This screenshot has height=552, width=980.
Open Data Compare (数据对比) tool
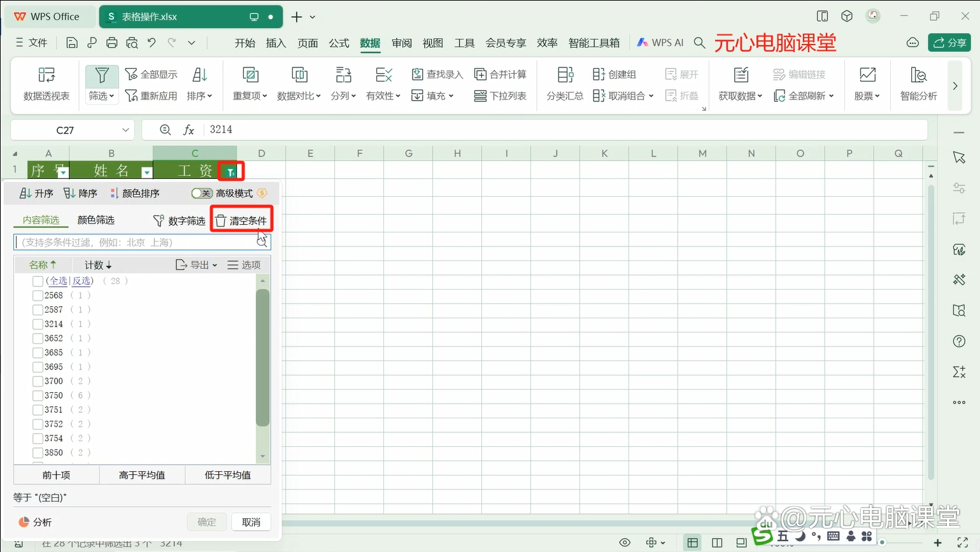coord(299,83)
